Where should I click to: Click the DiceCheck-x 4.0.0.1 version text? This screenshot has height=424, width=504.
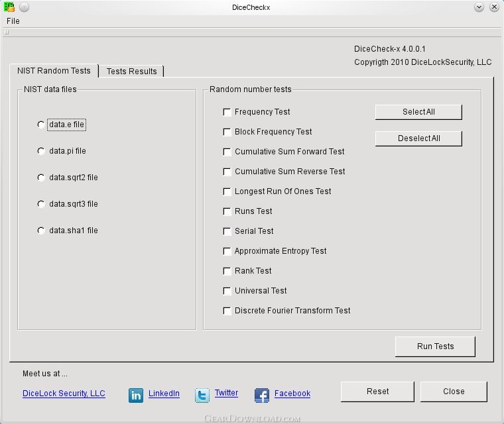point(389,49)
